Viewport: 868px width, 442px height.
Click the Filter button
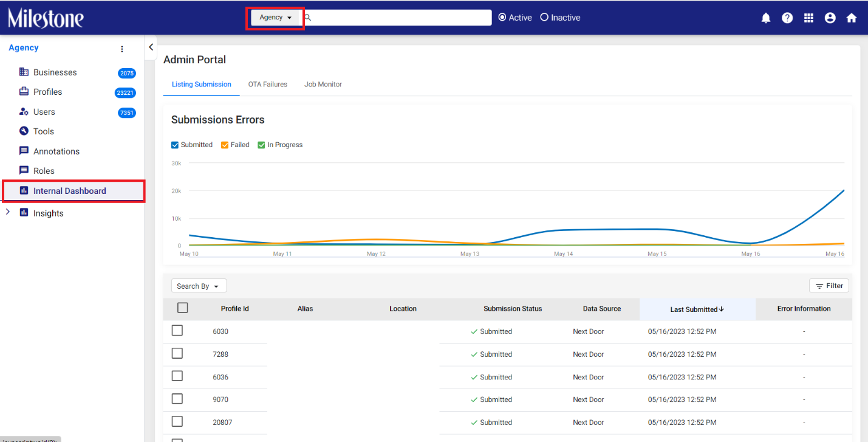(829, 286)
